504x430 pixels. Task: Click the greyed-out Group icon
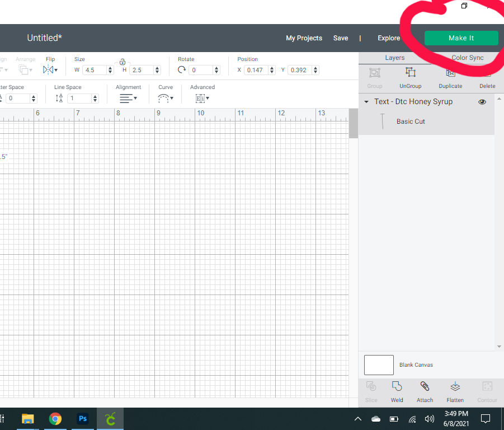[374, 73]
